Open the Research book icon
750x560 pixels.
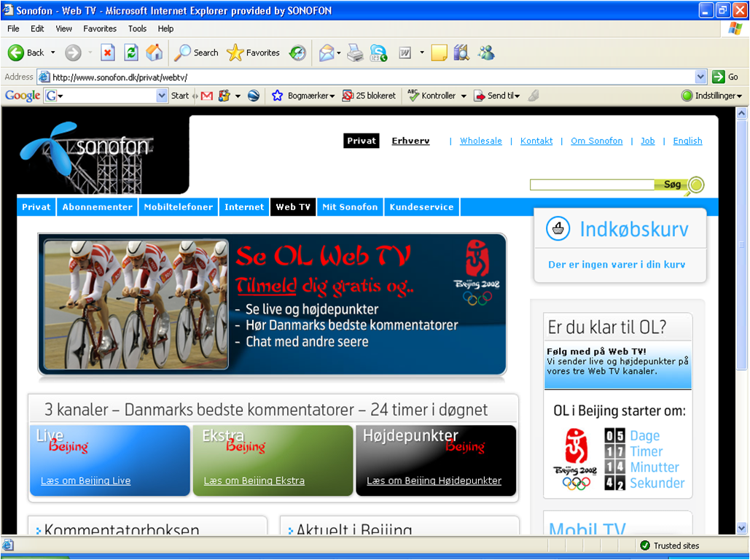pyautogui.click(x=462, y=52)
